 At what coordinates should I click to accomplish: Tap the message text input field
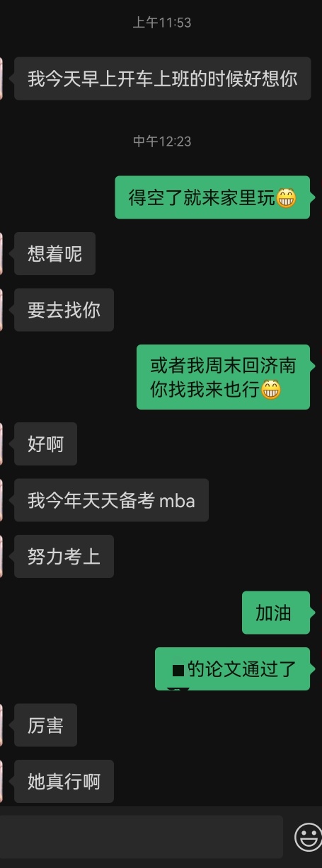(x=142, y=838)
